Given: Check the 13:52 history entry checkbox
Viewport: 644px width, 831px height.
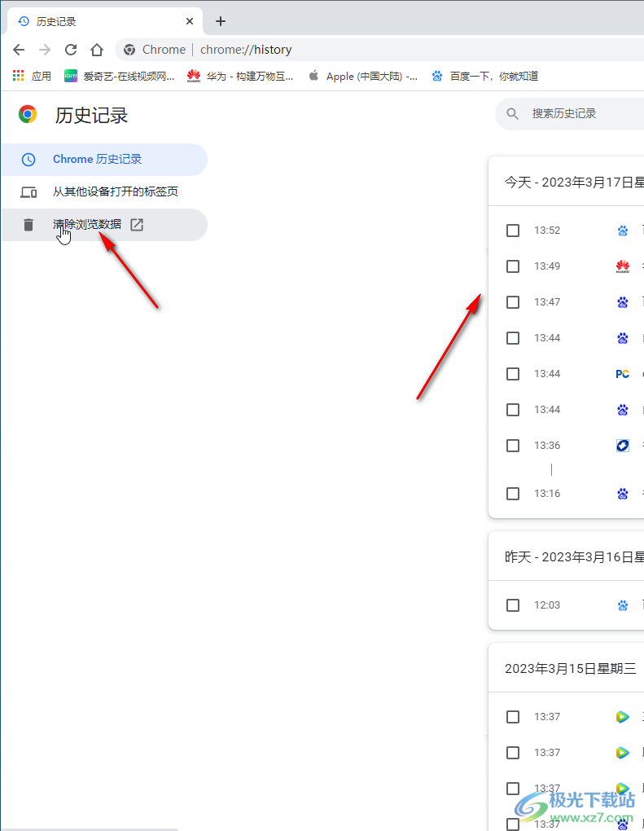Looking at the screenshot, I should pyautogui.click(x=513, y=231).
